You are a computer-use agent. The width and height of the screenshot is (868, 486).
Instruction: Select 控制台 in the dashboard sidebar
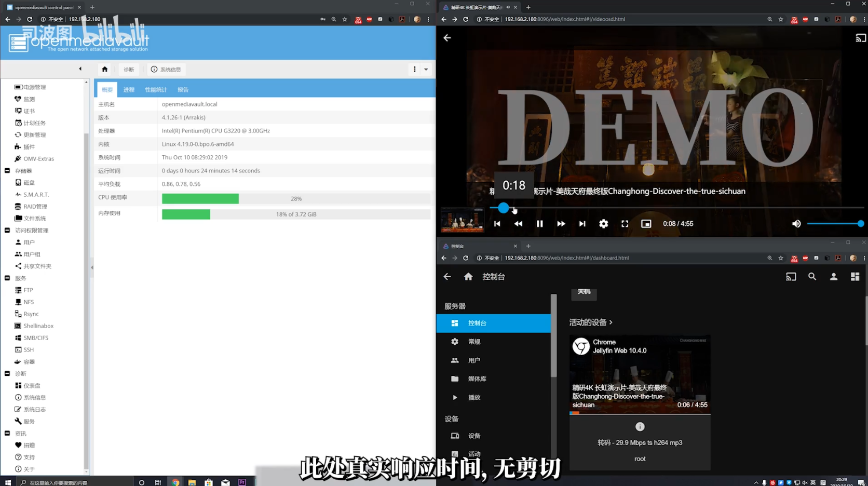(494, 323)
